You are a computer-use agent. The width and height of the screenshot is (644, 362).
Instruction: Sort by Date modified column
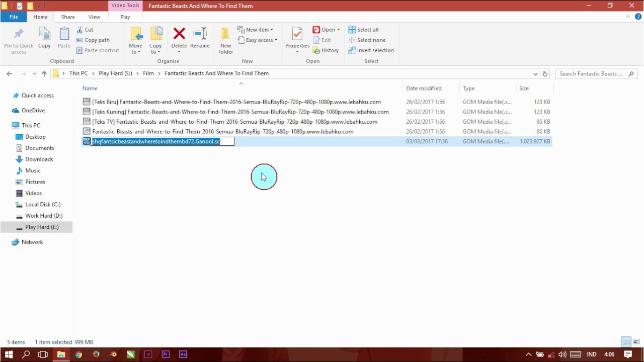424,88
